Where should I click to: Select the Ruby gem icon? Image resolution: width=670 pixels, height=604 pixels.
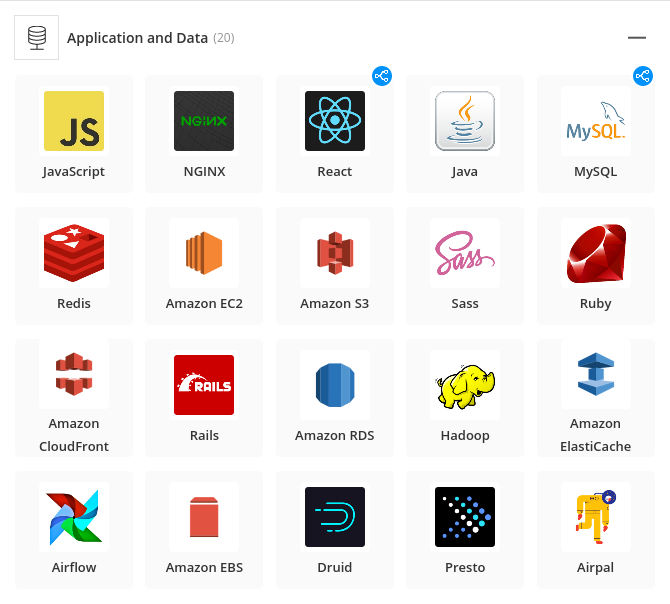click(x=596, y=253)
